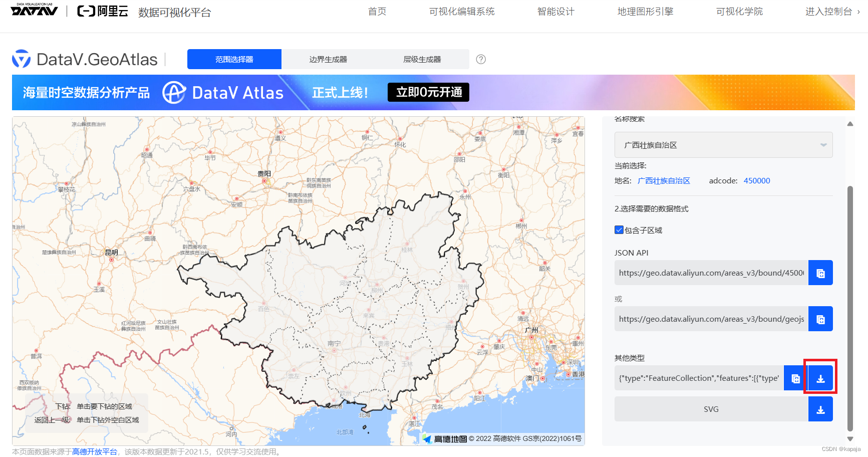Click 昆明 city on the map
868x457 pixels.
pyautogui.click(x=111, y=252)
